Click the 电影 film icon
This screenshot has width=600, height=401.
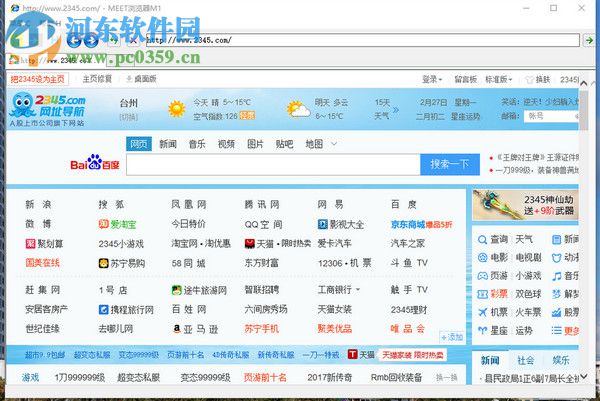482,258
